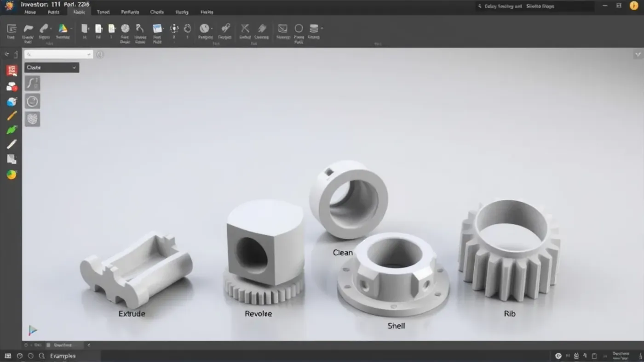The image size is (644, 362).
Task: Select the green-yellow globe sidebar icon
Action: click(x=11, y=175)
